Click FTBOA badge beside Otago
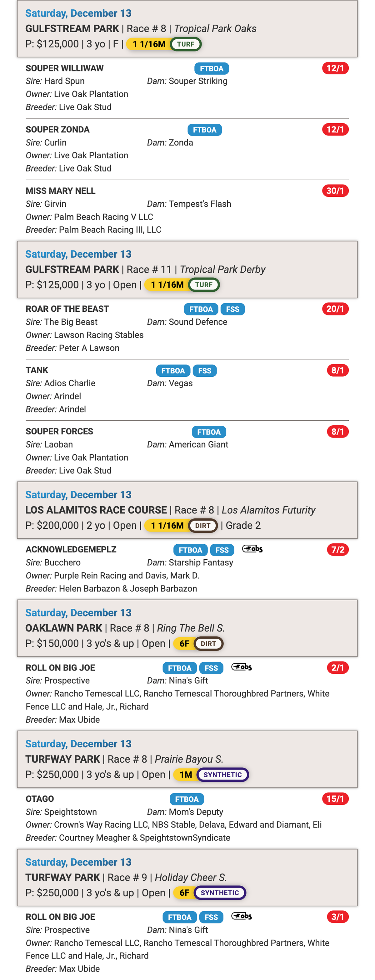Image resolution: width=375 pixels, height=980 pixels. coord(187,799)
